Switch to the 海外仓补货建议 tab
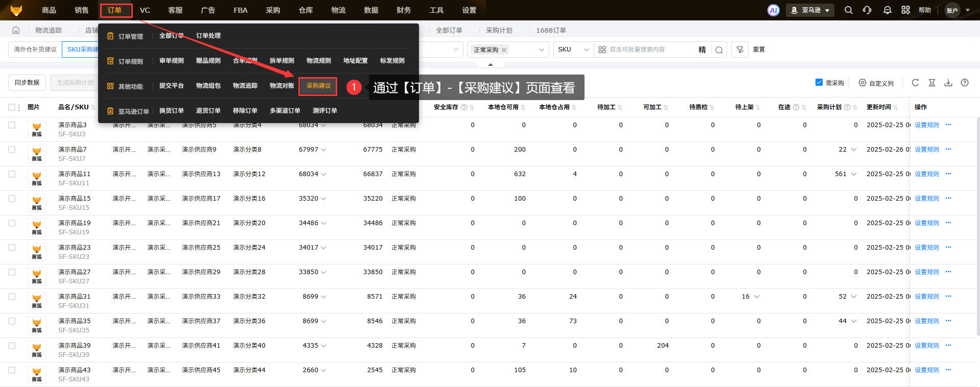Viewport: 980px width, 387px height. coord(35,50)
